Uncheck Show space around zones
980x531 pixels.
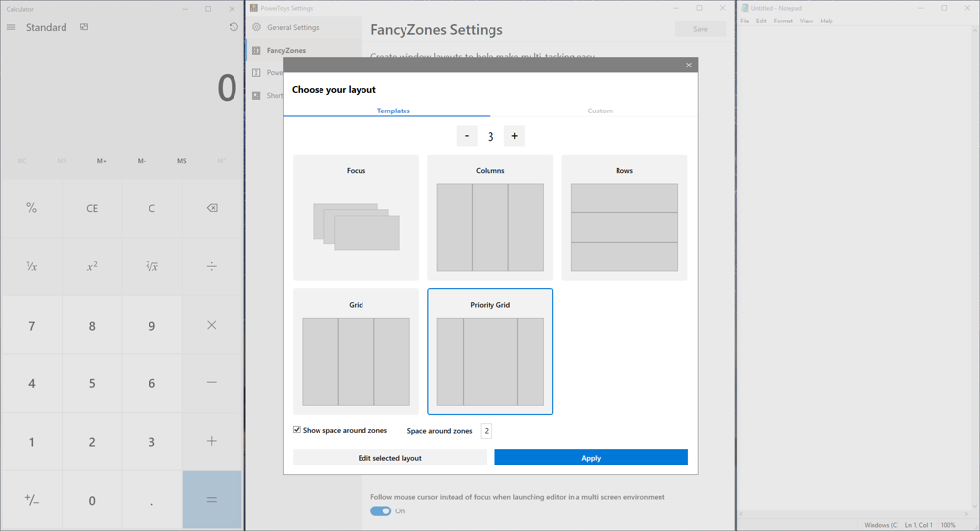point(297,430)
